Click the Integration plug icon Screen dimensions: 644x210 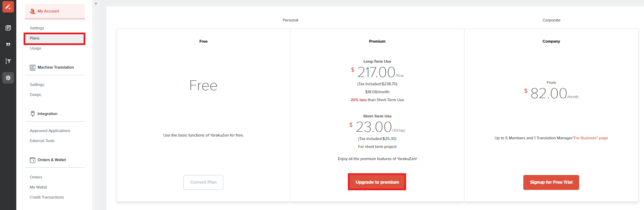pyautogui.click(x=33, y=114)
